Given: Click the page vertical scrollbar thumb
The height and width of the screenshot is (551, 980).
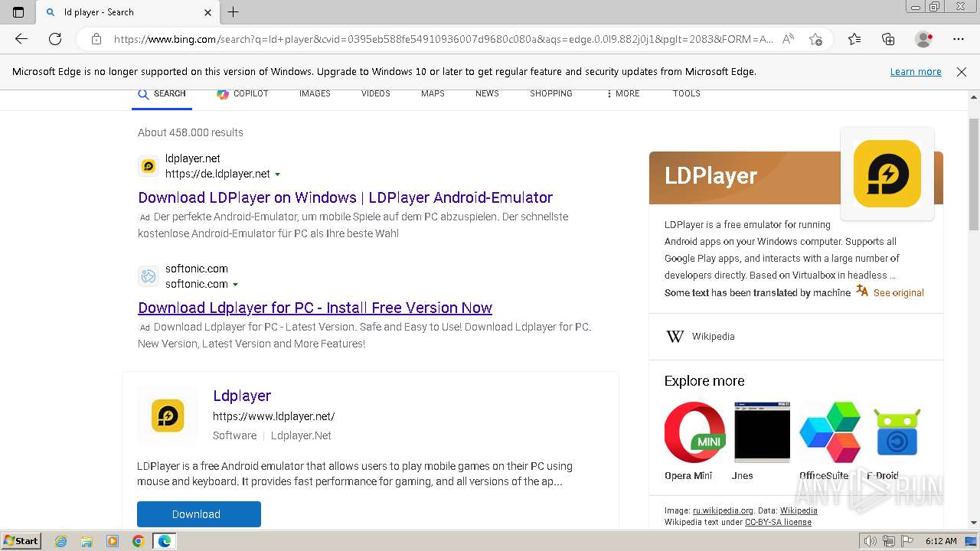Looking at the screenshot, I should pyautogui.click(x=974, y=174).
